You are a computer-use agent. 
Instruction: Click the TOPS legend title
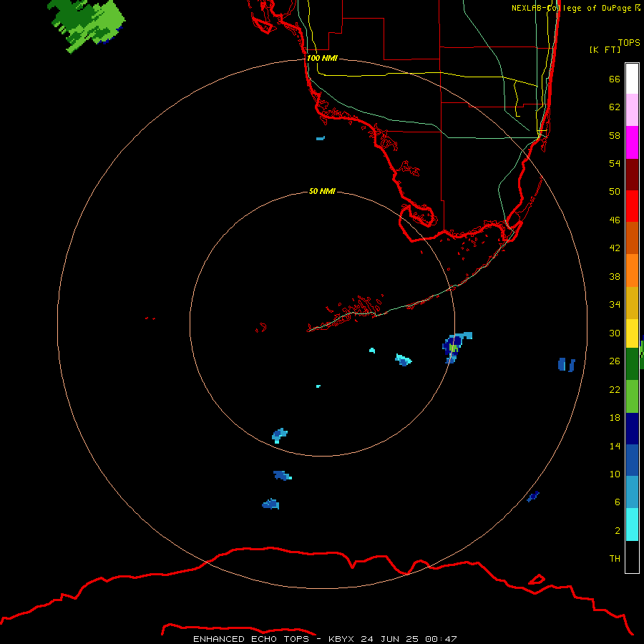click(629, 42)
